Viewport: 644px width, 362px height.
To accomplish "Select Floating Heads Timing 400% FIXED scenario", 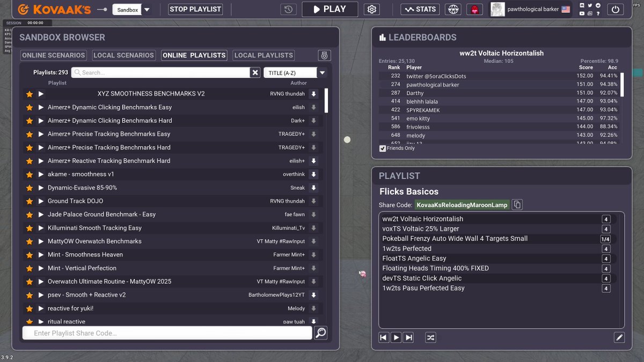I will click(497, 268).
